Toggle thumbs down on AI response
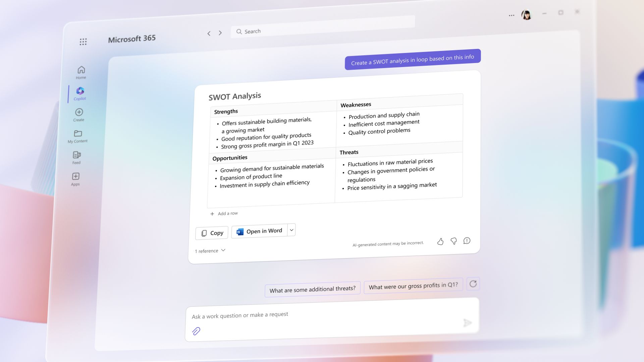This screenshot has width=644, height=362. [x=453, y=241]
